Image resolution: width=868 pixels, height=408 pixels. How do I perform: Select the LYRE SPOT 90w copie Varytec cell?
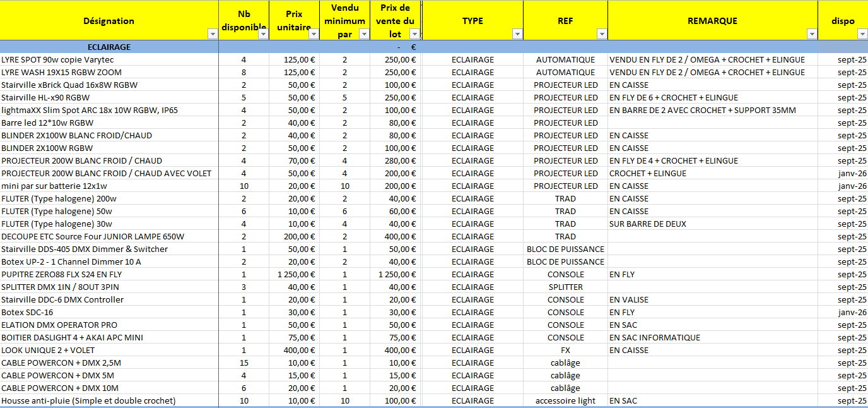(109, 59)
